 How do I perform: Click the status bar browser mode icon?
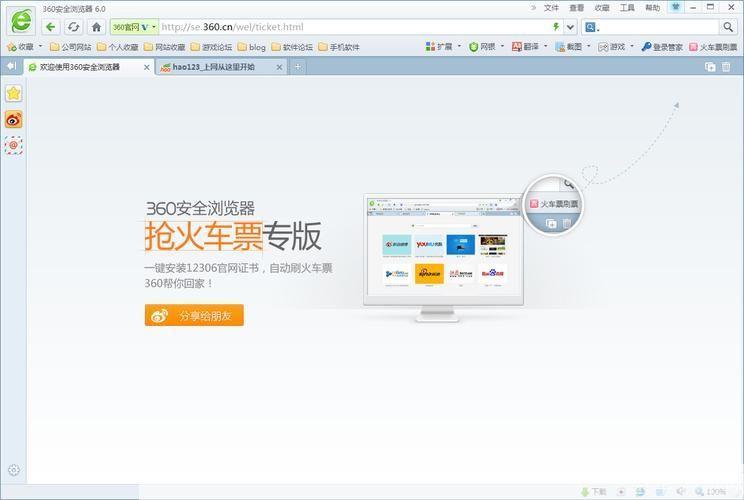tap(640, 491)
